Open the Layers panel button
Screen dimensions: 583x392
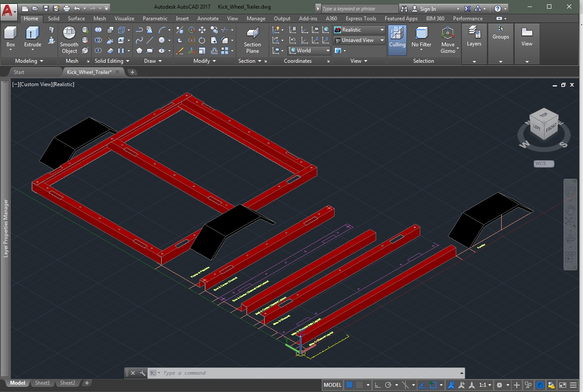pos(474,37)
